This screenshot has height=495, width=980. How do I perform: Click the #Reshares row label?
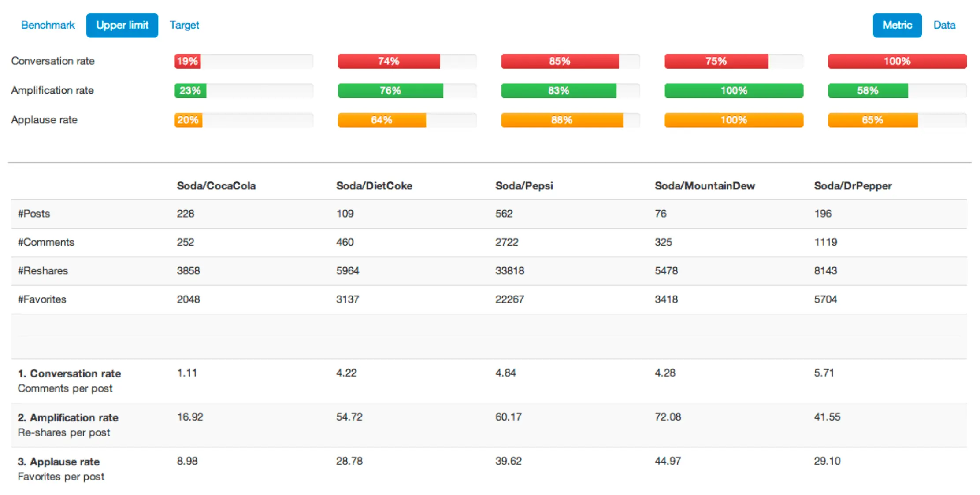click(43, 271)
